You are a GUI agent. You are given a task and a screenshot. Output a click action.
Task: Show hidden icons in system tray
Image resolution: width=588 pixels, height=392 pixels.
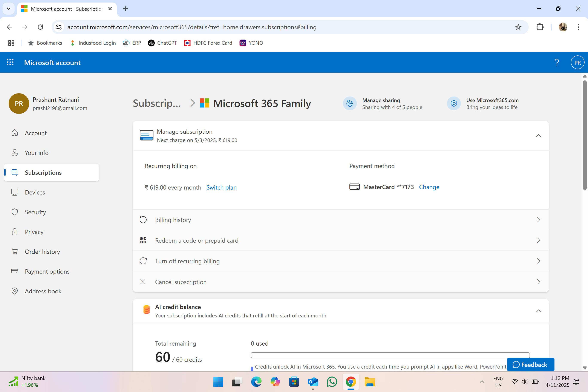coord(482,382)
